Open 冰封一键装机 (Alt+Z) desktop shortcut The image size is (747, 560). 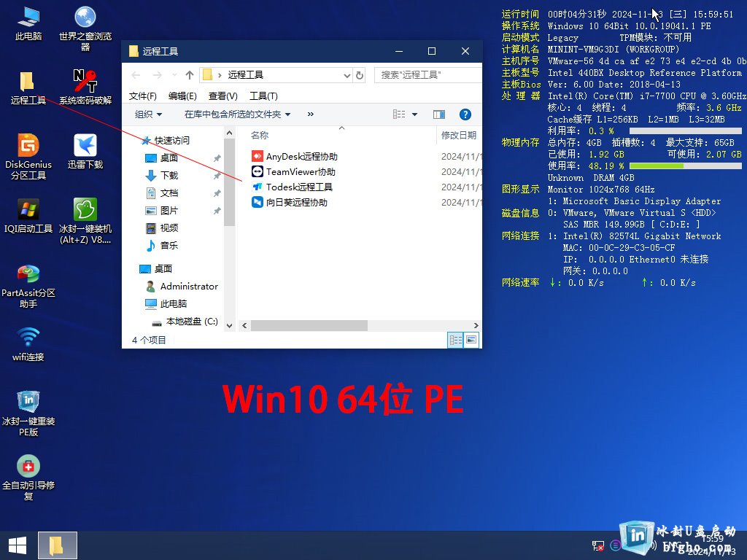click(85, 221)
